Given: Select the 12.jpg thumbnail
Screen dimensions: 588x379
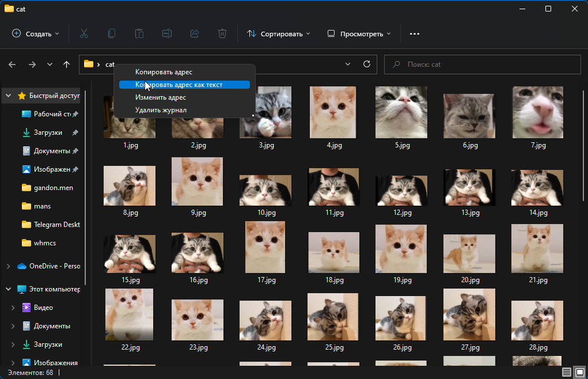Looking at the screenshot, I should tap(401, 191).
